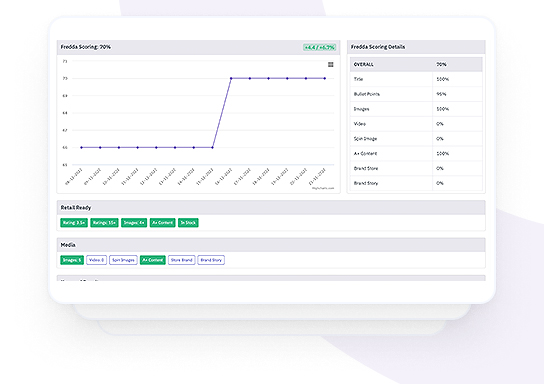Image resolution: width=544 pixels, height=384 pixels.
Task: Click the Ratings 15+ badge
Action: click(x=104, y=223)
